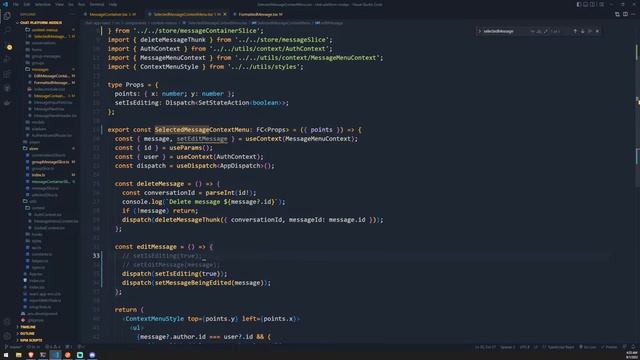The height and width of the screenshot is (360, 640).
Task: Click the open changes icon in editor toolbar
Action: coord(617,14)
